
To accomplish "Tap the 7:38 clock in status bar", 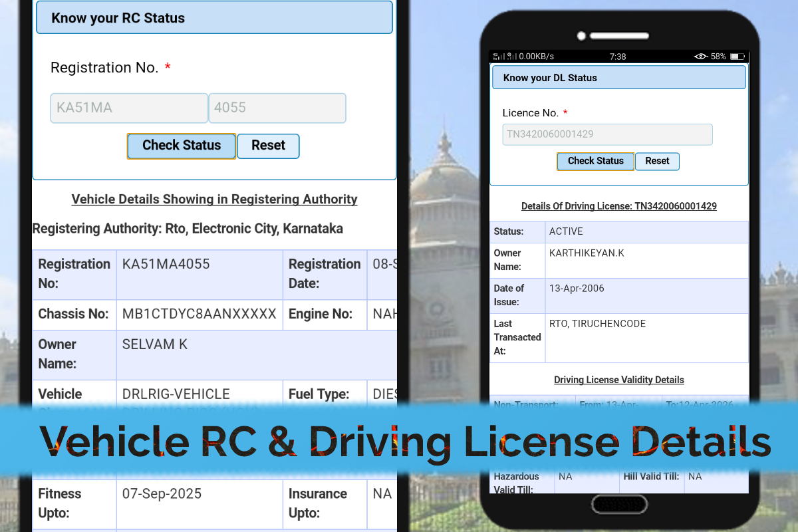I will 618,57.
